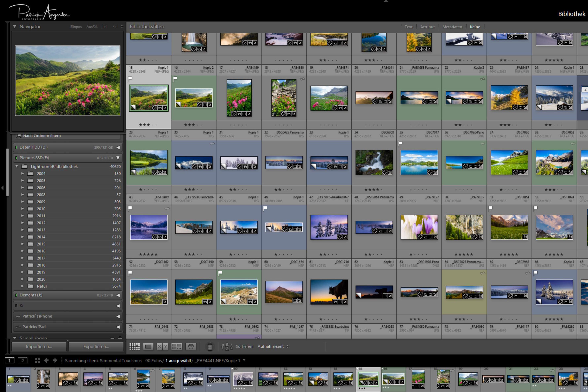The image size is (588, 392).
Task: Go back with filmstrip left arrow
Action: pyautogui.click(x=46, y=360)
